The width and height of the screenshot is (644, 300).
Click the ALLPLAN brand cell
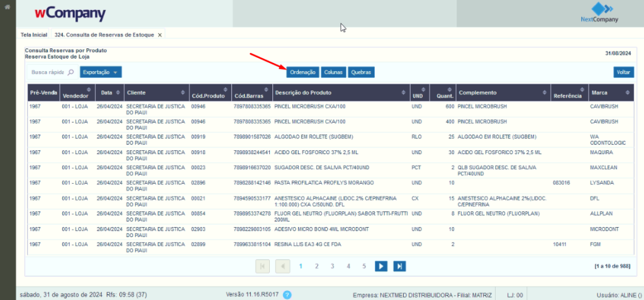[602, 214]
